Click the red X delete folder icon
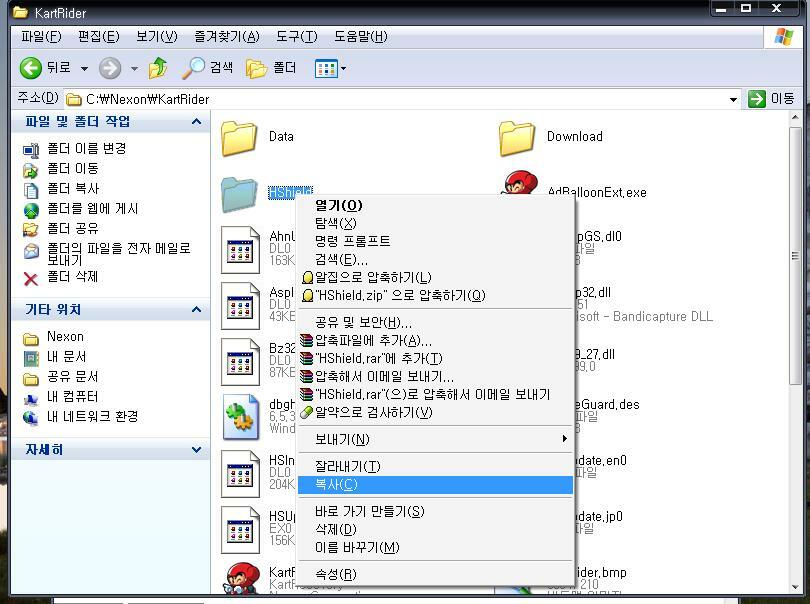Image resolution: width=810 pixels, height=604 pixels. [x=31, y=279]
